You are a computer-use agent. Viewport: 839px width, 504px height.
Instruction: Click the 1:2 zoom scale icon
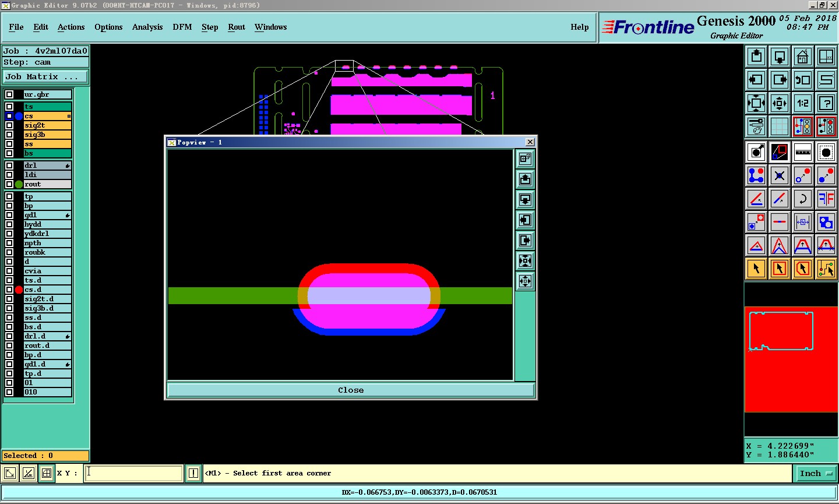tap(803, 103)
